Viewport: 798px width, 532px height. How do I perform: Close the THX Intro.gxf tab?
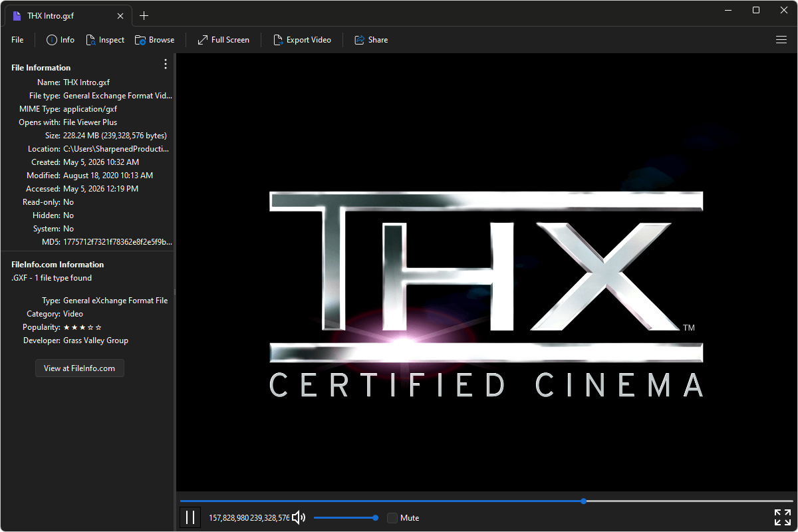(120, 16)
